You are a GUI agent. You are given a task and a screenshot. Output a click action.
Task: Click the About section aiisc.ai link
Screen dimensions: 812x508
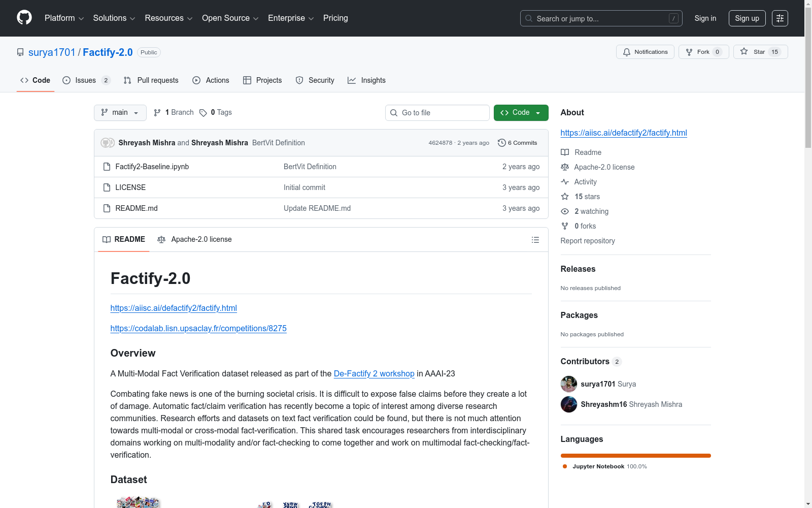(624, 133)
